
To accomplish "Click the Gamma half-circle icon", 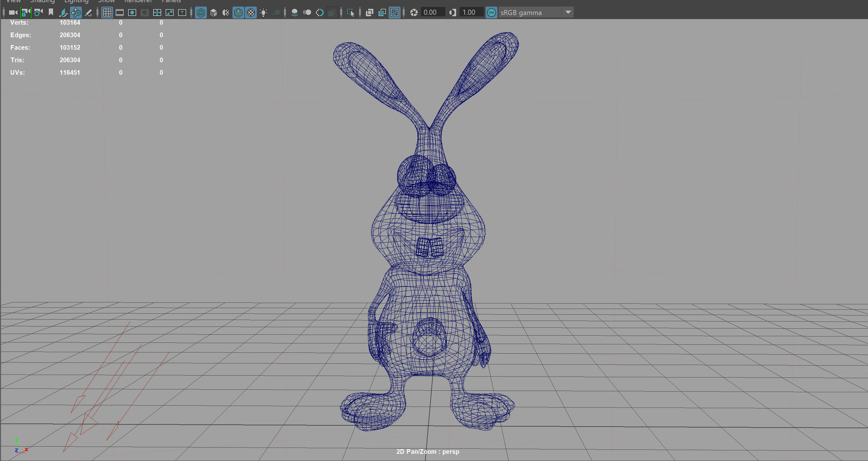I will (x=452, y=13).
